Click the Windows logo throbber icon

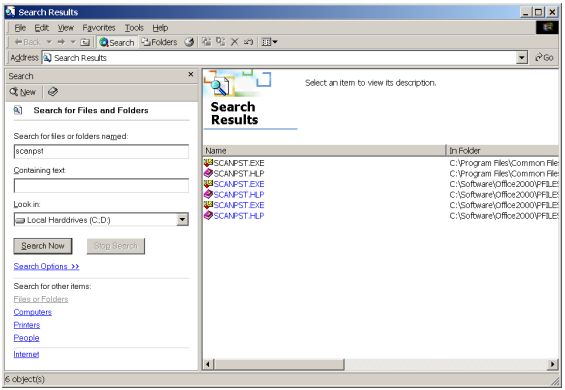point(547,27)
